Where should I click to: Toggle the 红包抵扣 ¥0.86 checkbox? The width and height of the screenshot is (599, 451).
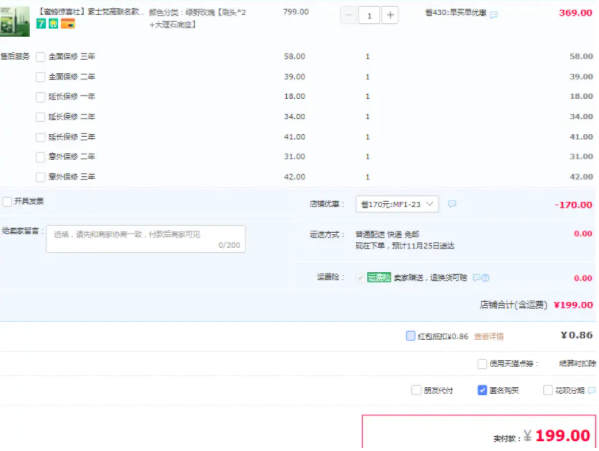click(x=410, y=336)
